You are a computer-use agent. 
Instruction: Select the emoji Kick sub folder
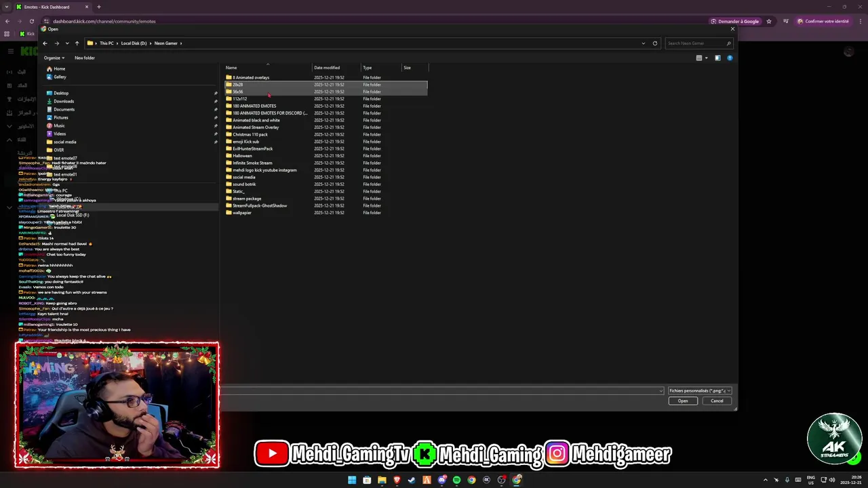pyautogui.click(x=242, y=142)
